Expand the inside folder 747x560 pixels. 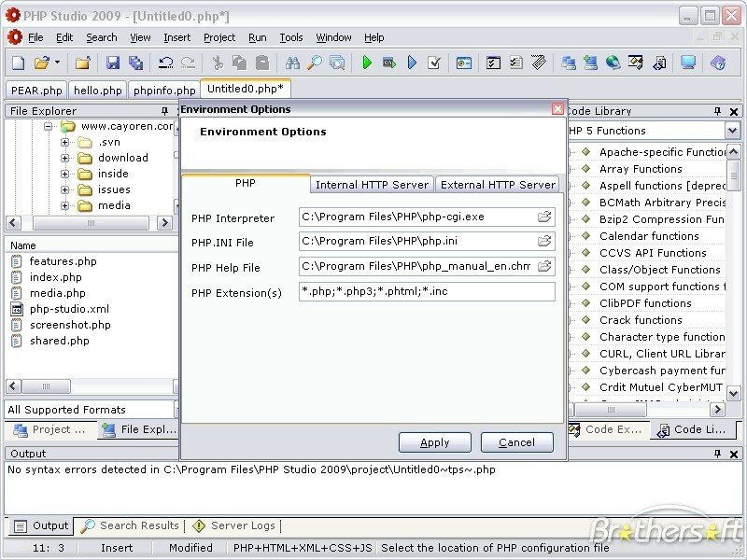64,174
